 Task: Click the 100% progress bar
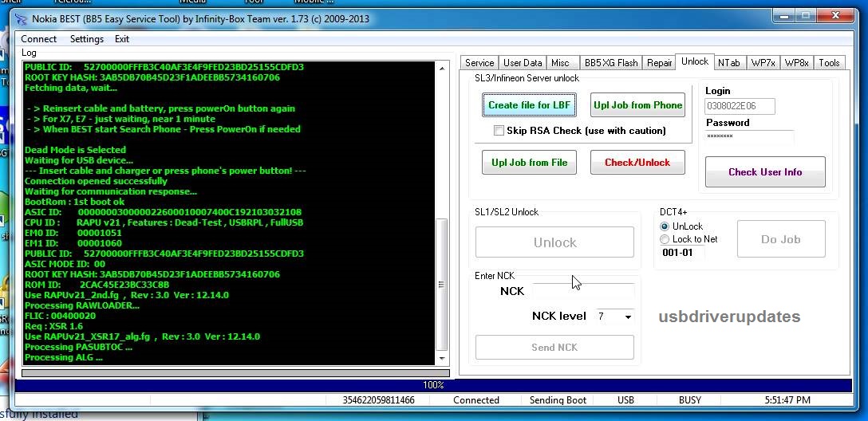(433, 385)
